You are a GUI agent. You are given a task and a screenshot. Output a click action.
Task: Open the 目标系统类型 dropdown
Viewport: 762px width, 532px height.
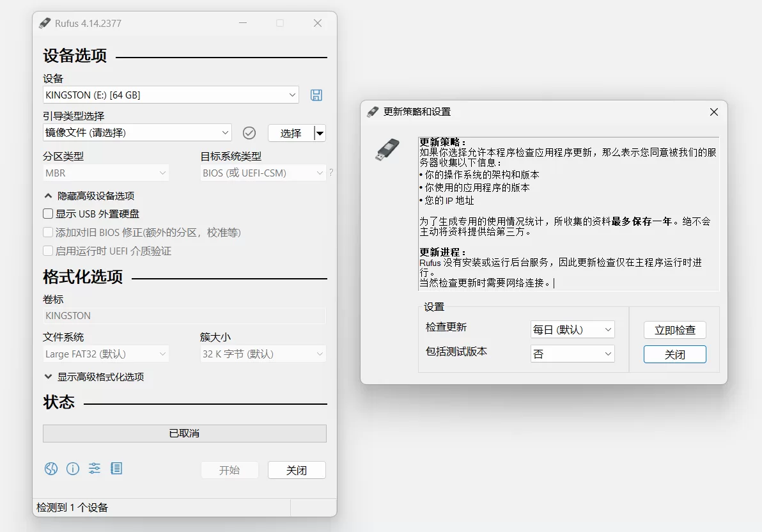[263, 173]
